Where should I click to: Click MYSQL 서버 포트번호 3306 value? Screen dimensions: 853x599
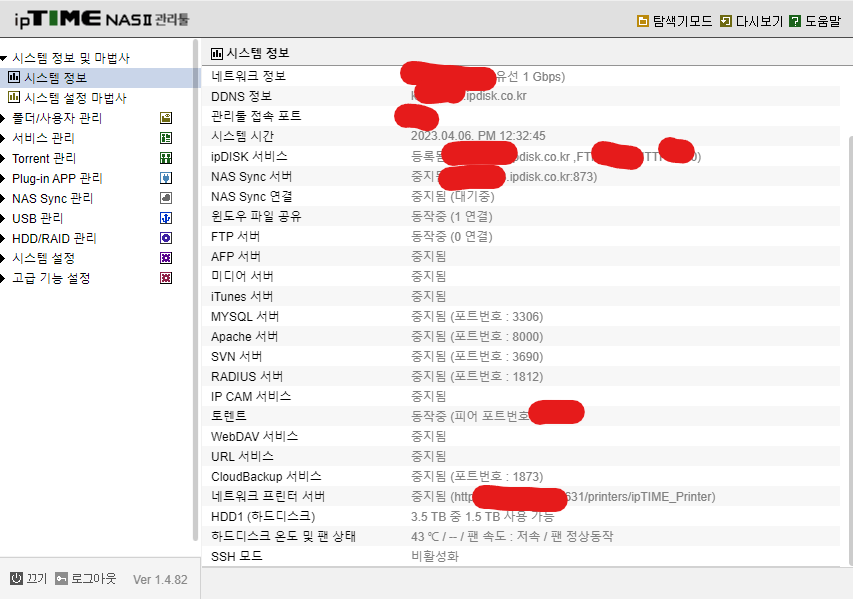click(x=477, y=317)
